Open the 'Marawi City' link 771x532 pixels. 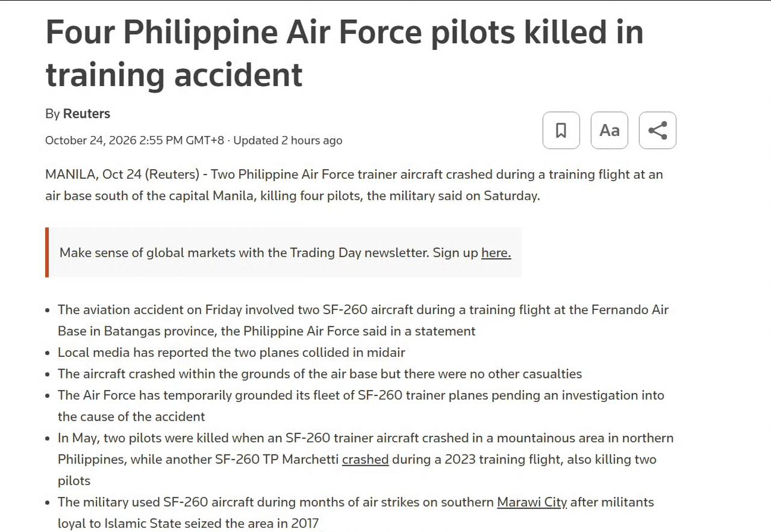(532, 502)
